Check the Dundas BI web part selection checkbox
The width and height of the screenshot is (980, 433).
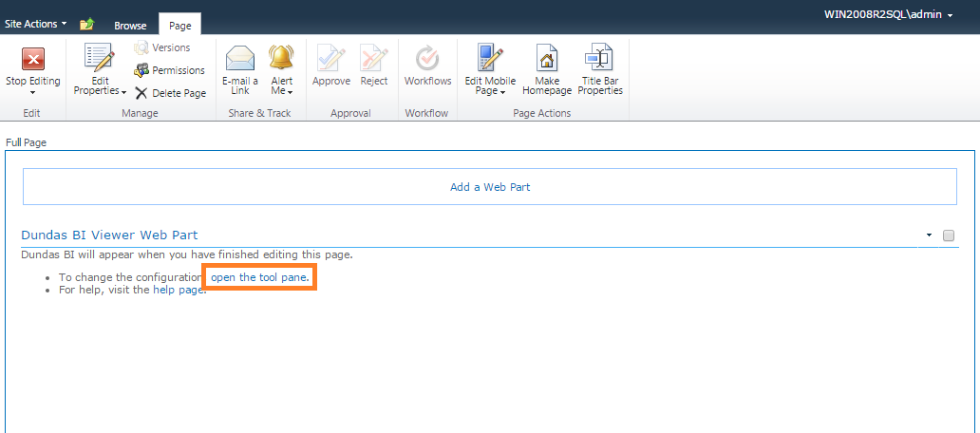949,235
